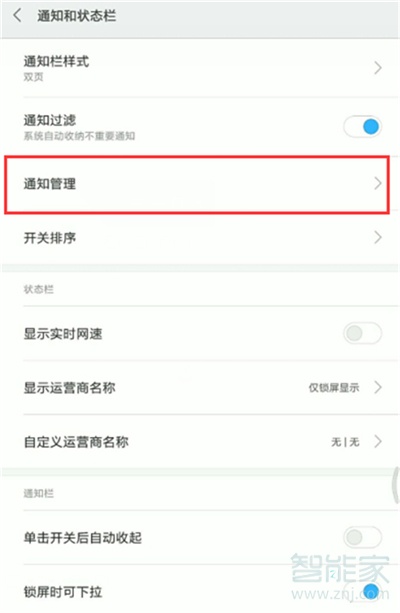
Task: Open 通知栏样式 chevron arrow
Action: (378, 68)
